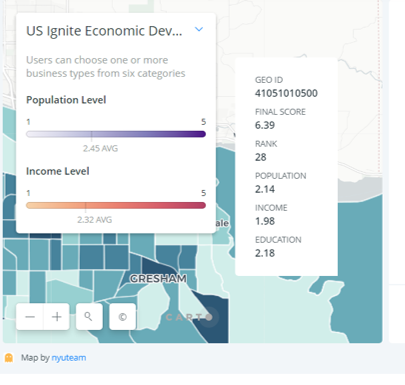Open the nyuteam author link

tap(69, 358)
